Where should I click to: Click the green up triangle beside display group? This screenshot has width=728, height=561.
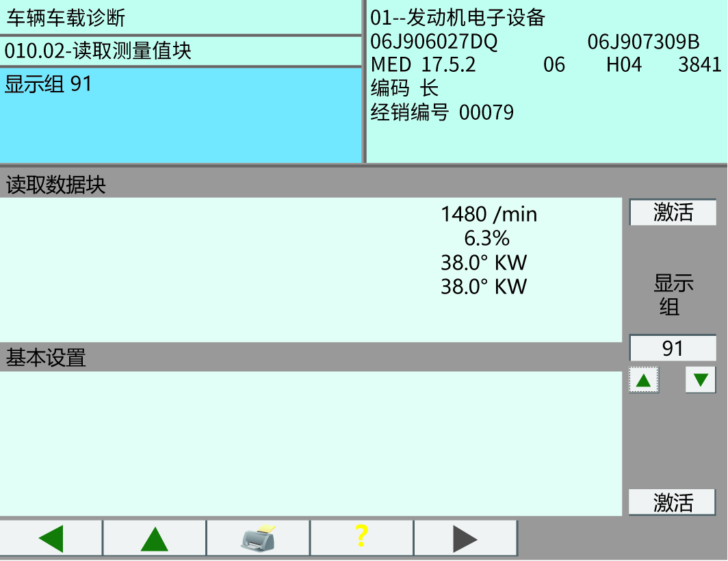(x=644, y=380)
